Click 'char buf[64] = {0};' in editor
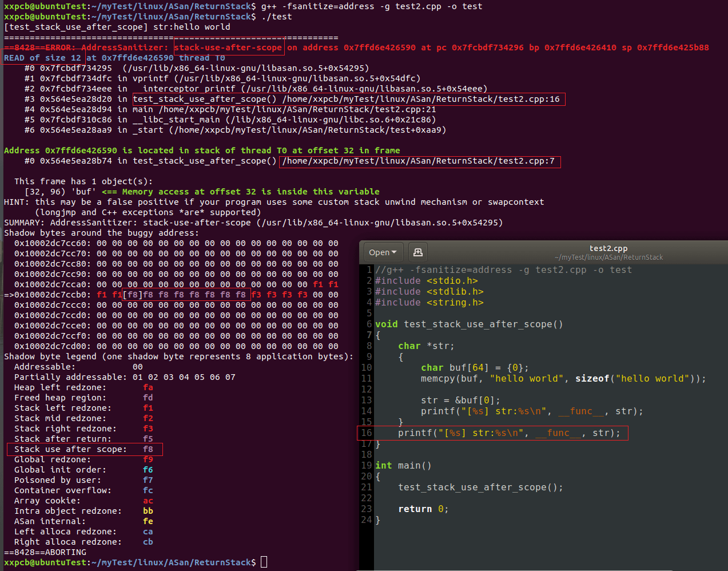The width and height of the screenshot is (728, 571). (475, 367)
